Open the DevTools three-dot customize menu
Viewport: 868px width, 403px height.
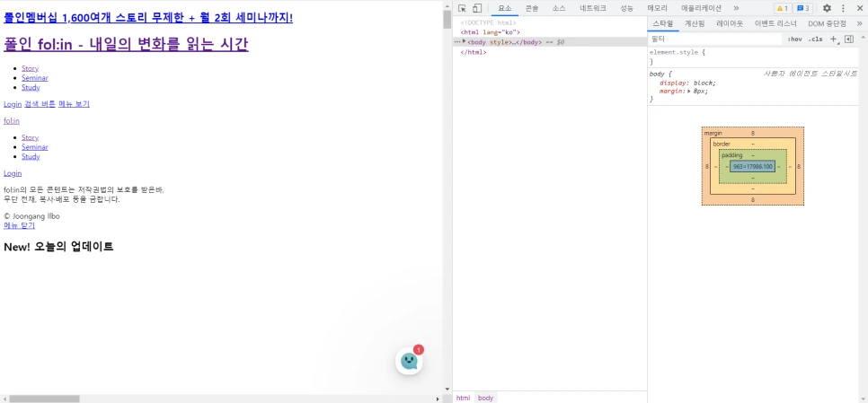pyautogui.click(x=843, y=8)
